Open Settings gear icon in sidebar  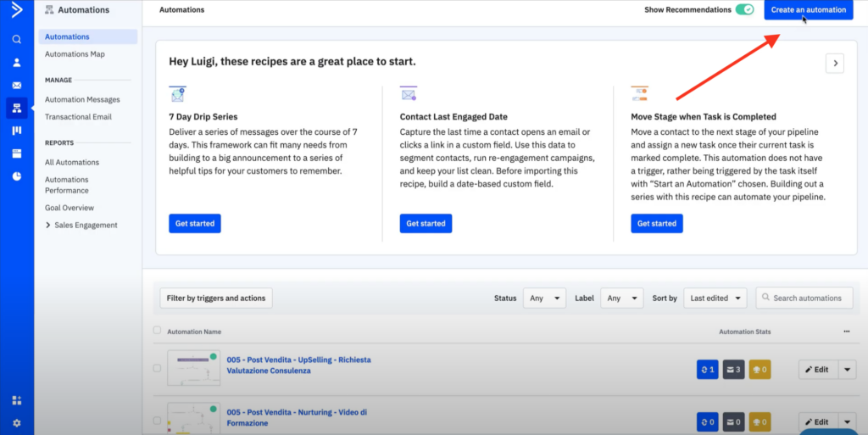[16, 422]
